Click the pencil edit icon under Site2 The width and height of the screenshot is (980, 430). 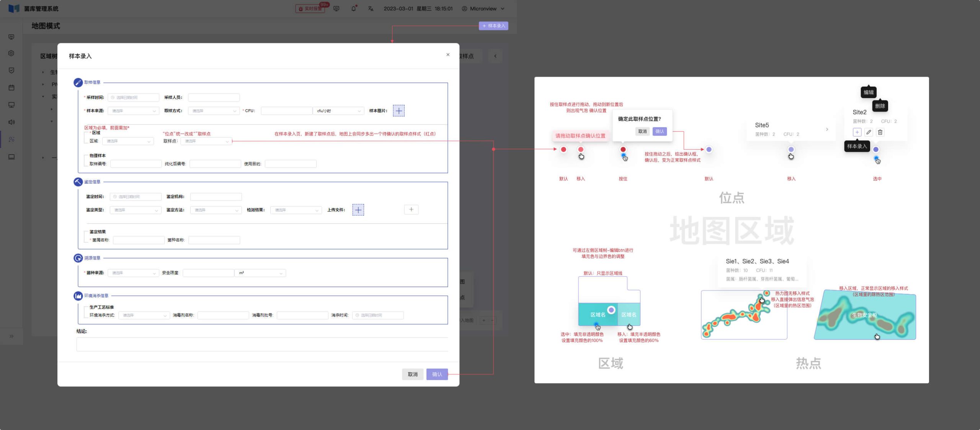pyautogui.click(x=869, y=132)
